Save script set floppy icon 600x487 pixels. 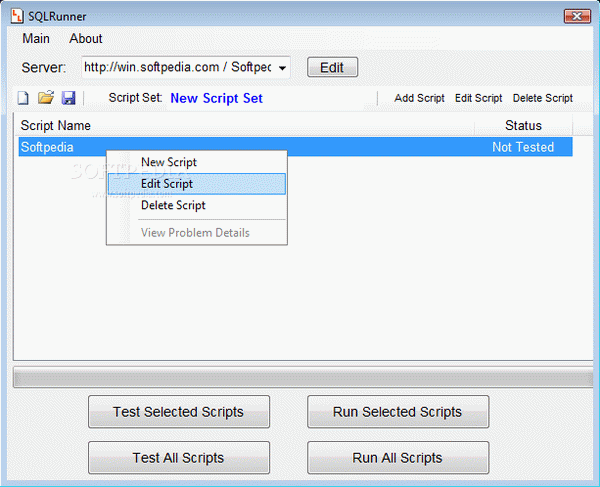point(69,98)
